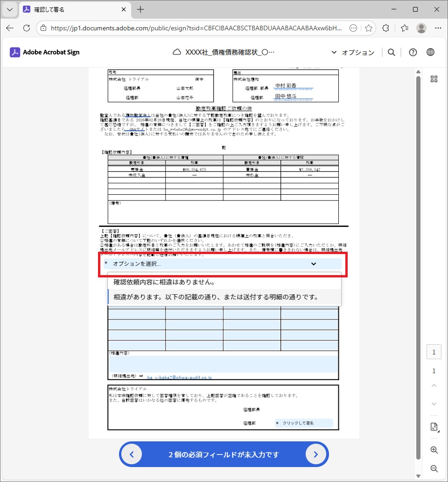The height and width of the screenshot is (482, 448).
Task: Click the zoom out magnifier icon
Action: (x=434, y=468)
